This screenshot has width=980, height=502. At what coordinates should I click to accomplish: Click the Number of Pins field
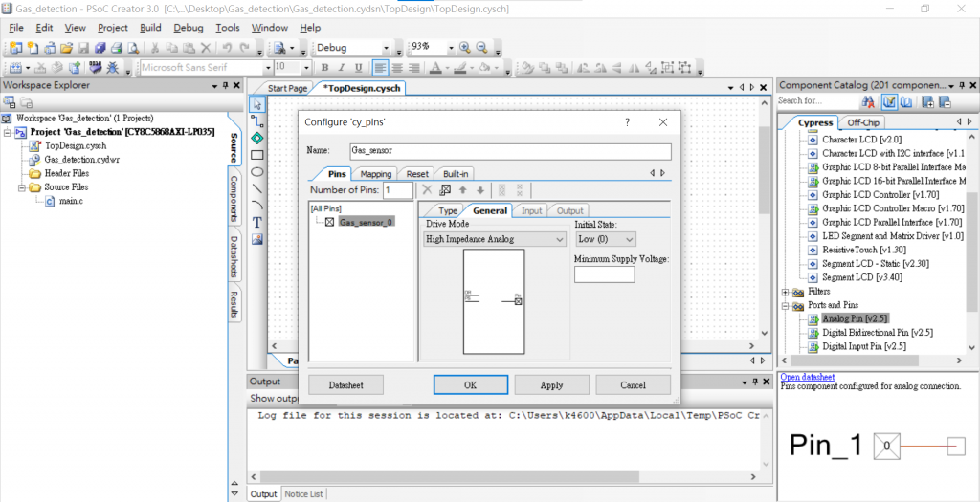[398, 190]
